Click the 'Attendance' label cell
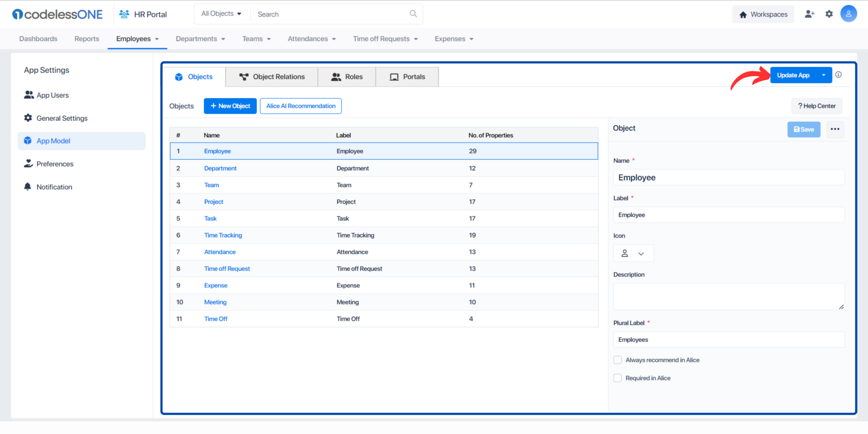This screenshot has width=868, height=434. pyautogui.click(x=352, y=252)
